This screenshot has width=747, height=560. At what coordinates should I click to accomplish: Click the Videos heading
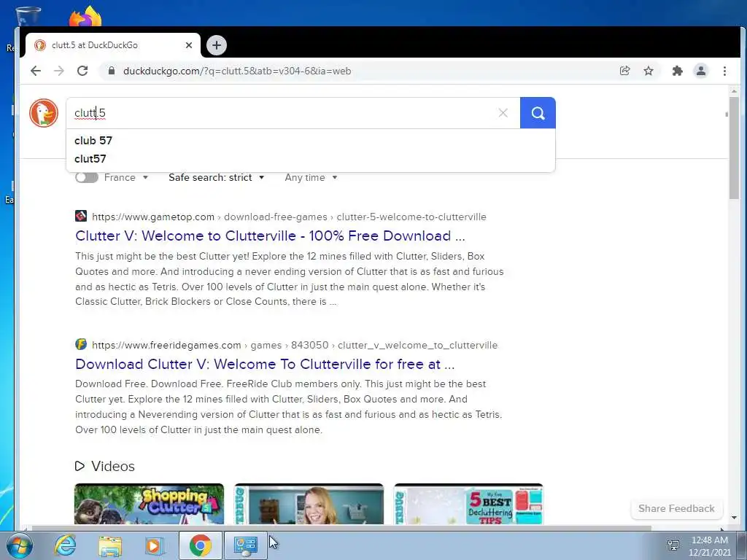click(113, 466)
